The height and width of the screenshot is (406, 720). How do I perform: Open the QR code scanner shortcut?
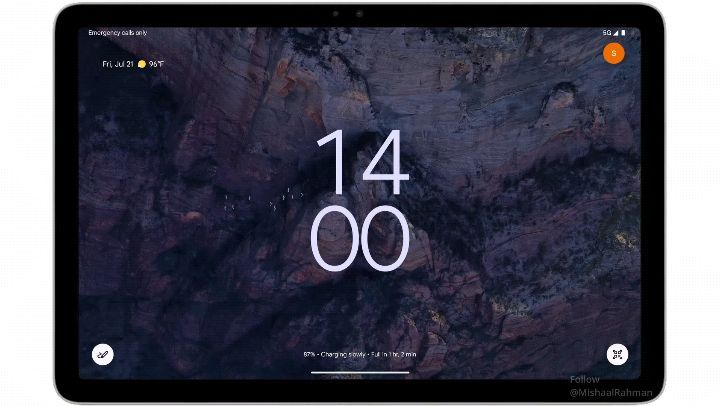click(617, 354)
